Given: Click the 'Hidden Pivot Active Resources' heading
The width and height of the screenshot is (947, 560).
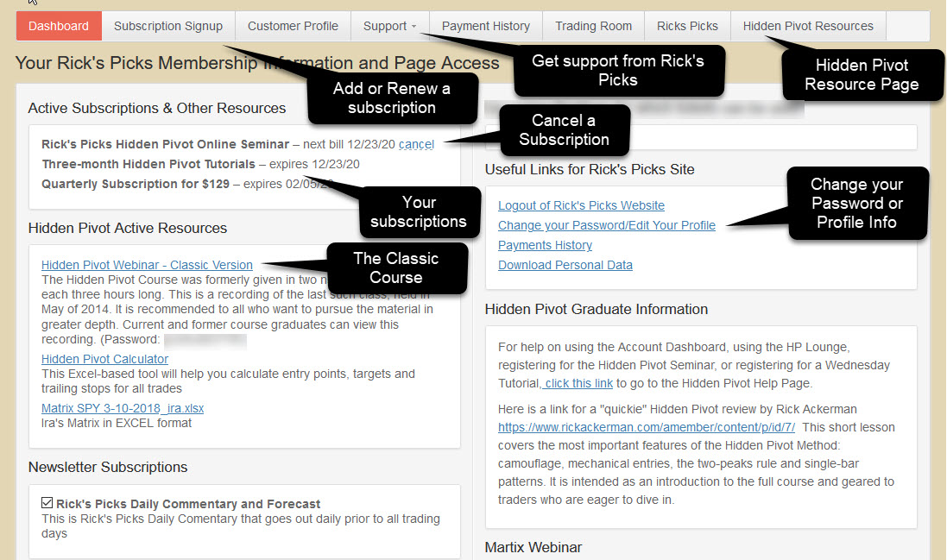Looking at the screenshot, I should 128,228.
